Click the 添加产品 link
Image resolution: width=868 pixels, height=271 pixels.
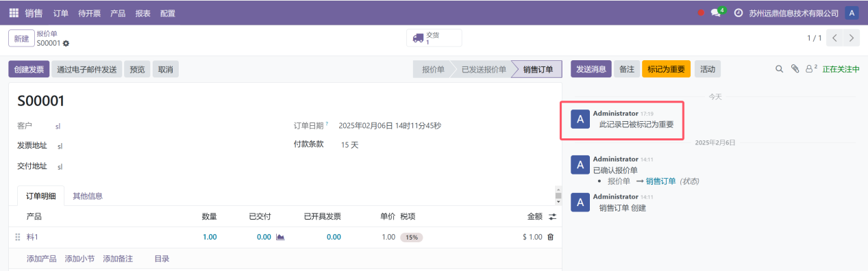(42, 259)
